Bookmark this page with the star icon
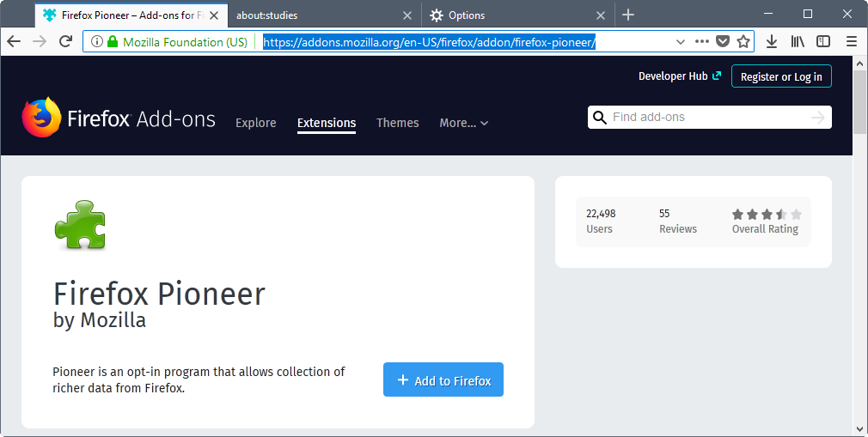The image size is (868, 437). pos(743,41)
